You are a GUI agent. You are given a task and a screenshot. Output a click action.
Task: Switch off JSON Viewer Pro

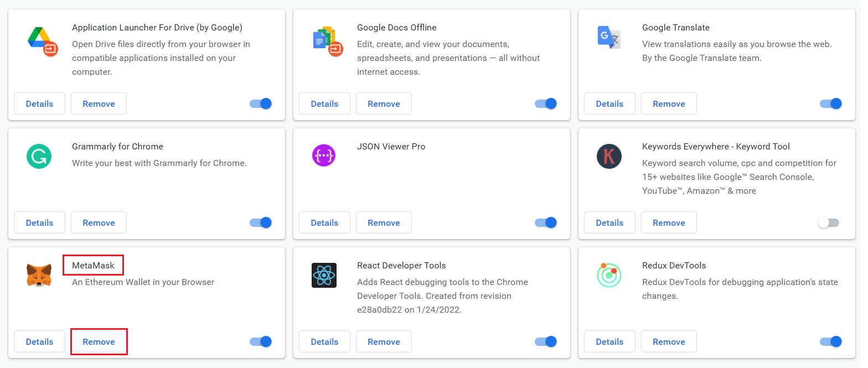tap(546, 222)
